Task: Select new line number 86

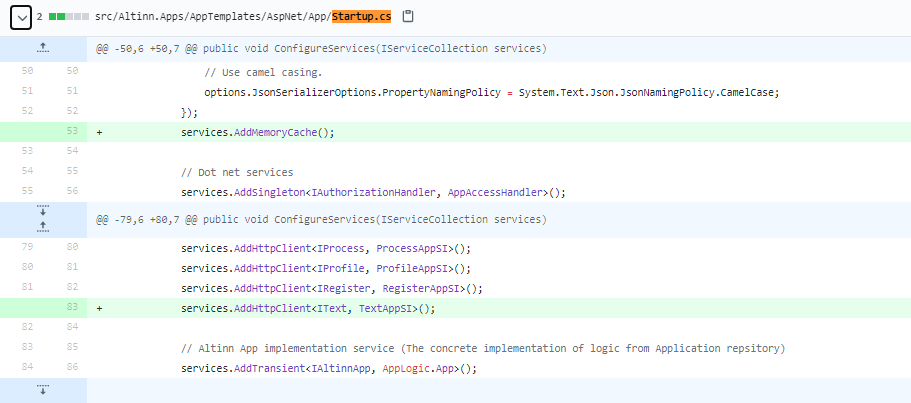Action: tap(71, 368)
